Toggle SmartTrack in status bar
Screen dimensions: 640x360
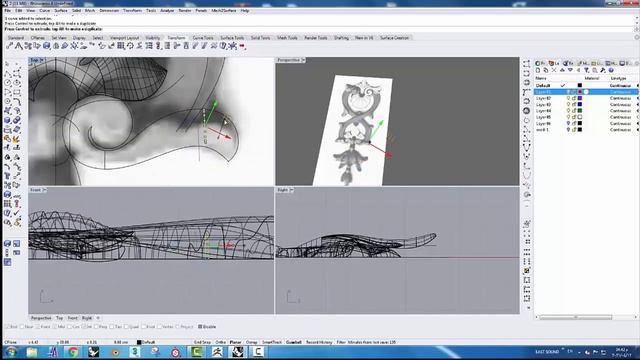point(272,342)
